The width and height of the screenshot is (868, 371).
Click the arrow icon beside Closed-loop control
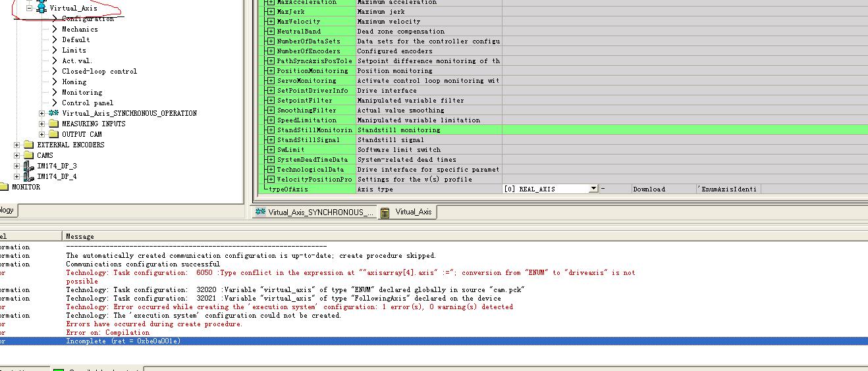55,71
